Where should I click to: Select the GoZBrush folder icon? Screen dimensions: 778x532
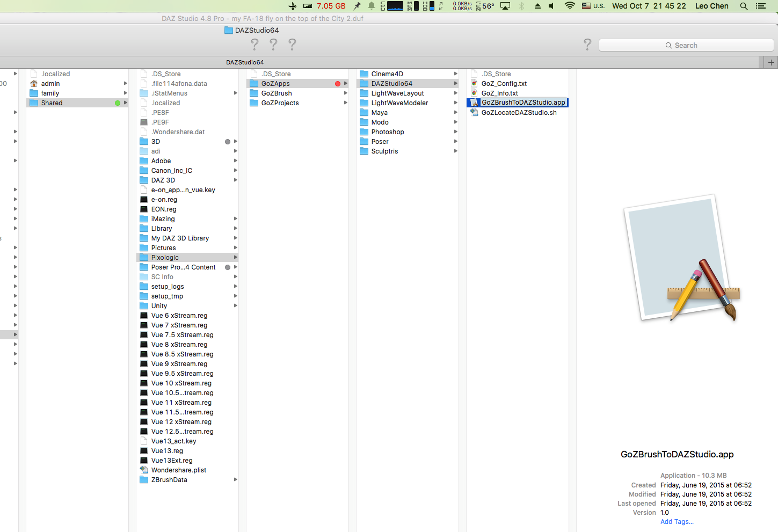[254, 93]
